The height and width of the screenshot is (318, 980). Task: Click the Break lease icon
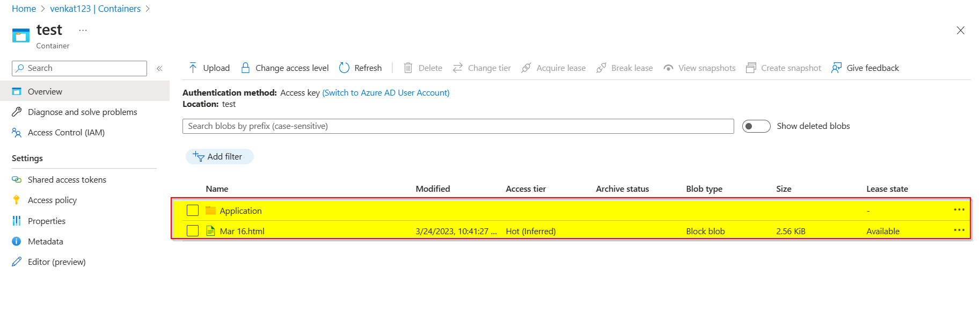coord(601,68)
